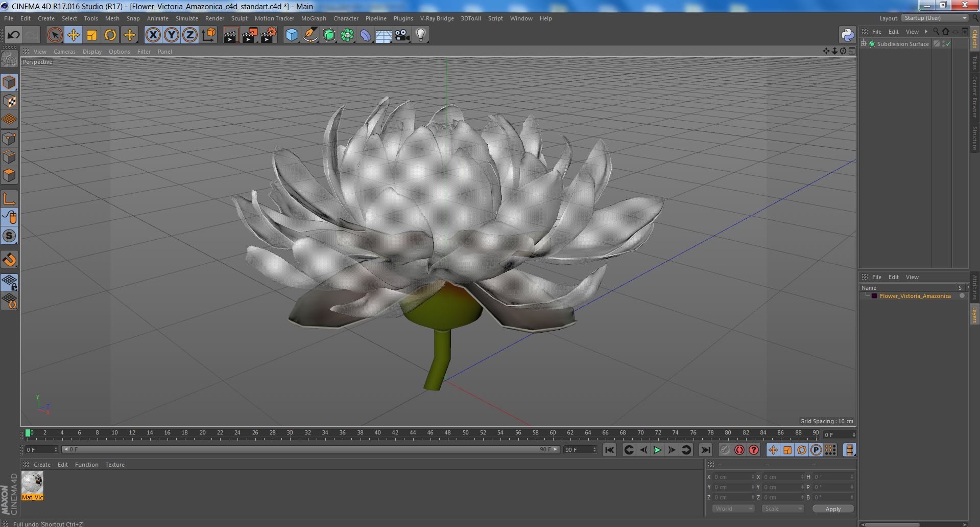Open the deformer Bend icon

tap(366, 35)
